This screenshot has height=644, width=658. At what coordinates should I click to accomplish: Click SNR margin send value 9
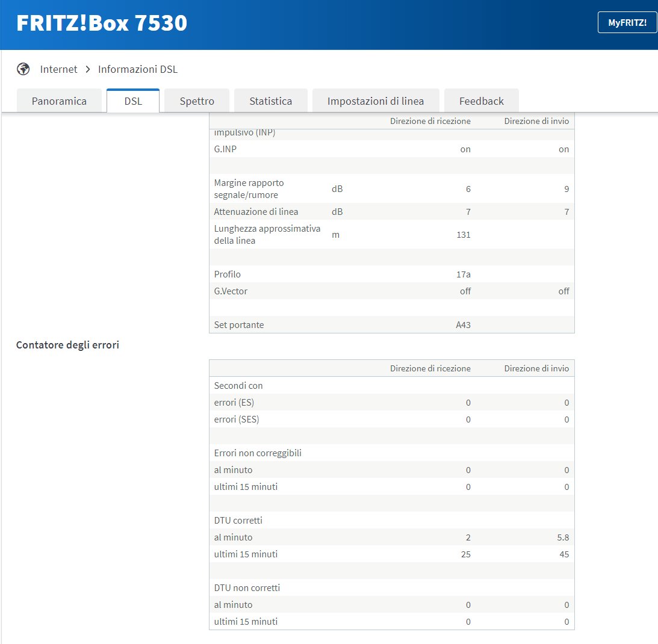(566, 189)
